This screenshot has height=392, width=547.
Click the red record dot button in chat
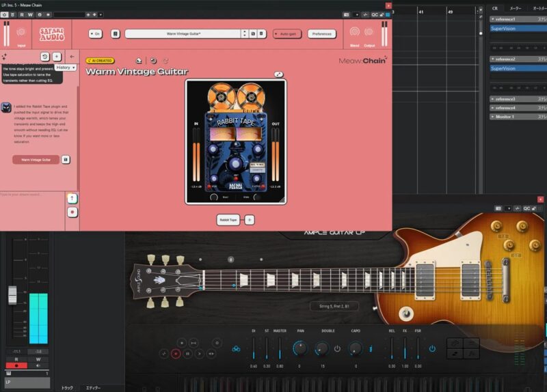point(72,212)
